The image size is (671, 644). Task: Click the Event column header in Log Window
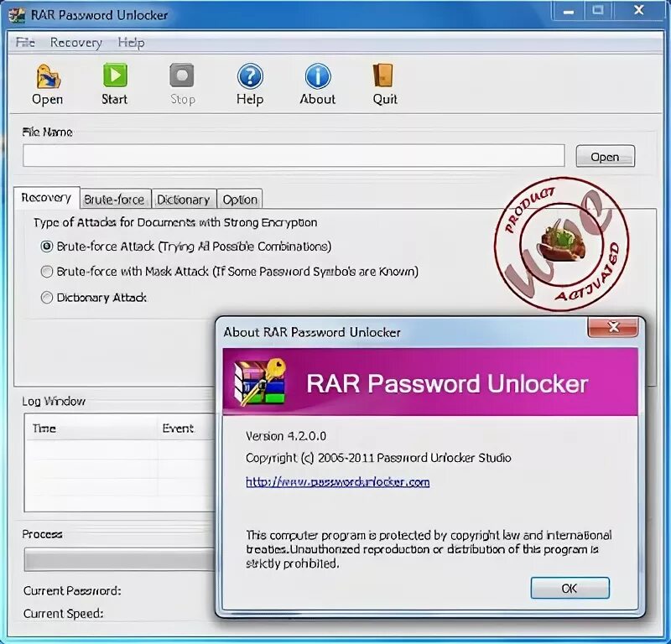pyautogui.click(x=186, y=428)
